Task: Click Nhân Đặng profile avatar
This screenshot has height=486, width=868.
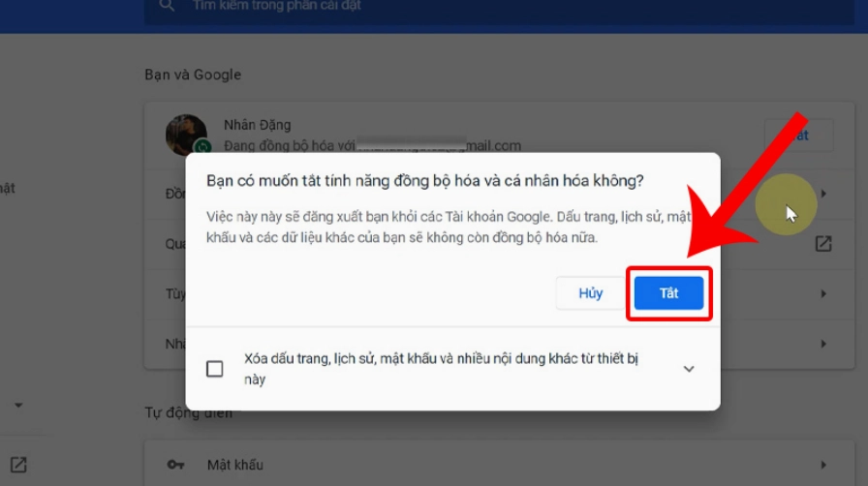Action: [x=187, y=135]
